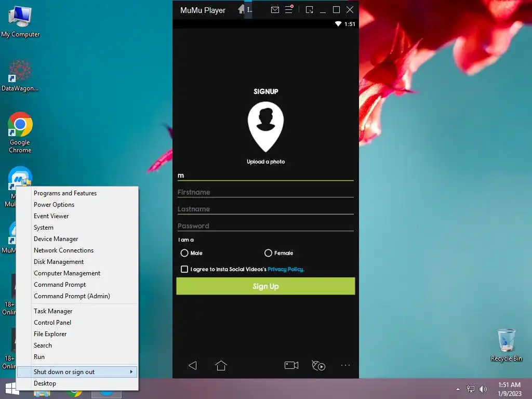Tap the profile photo pin placeholder
This screenshot has width=532, height=399.
pos(265,127)
